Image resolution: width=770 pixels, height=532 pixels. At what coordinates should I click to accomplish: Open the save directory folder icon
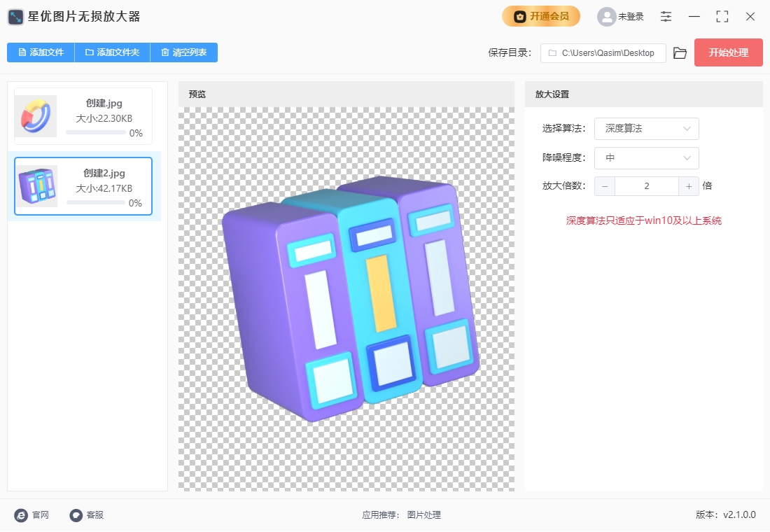680,53
